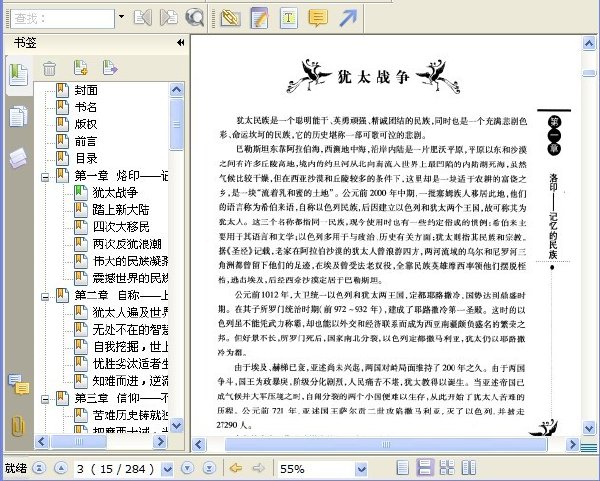Image resolution: width=600 pixels, height=481 pixels.
Task: Open the 目录 bookmark
Action: click(86, 158)
